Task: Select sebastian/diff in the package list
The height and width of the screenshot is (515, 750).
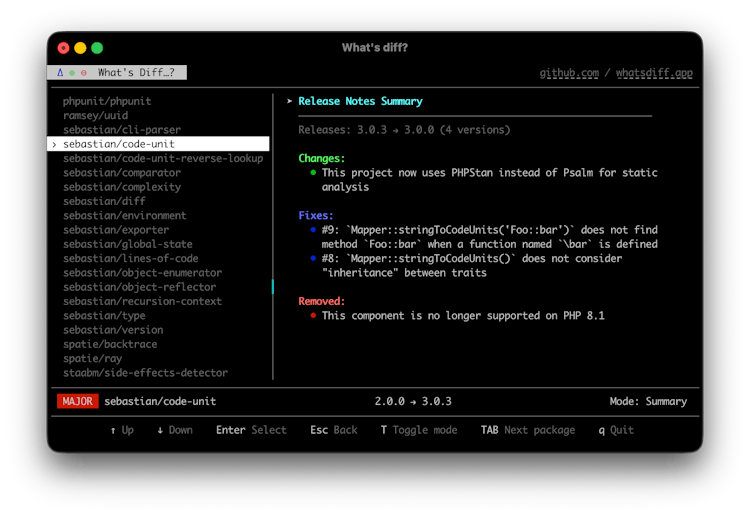Action: (104, 201)
